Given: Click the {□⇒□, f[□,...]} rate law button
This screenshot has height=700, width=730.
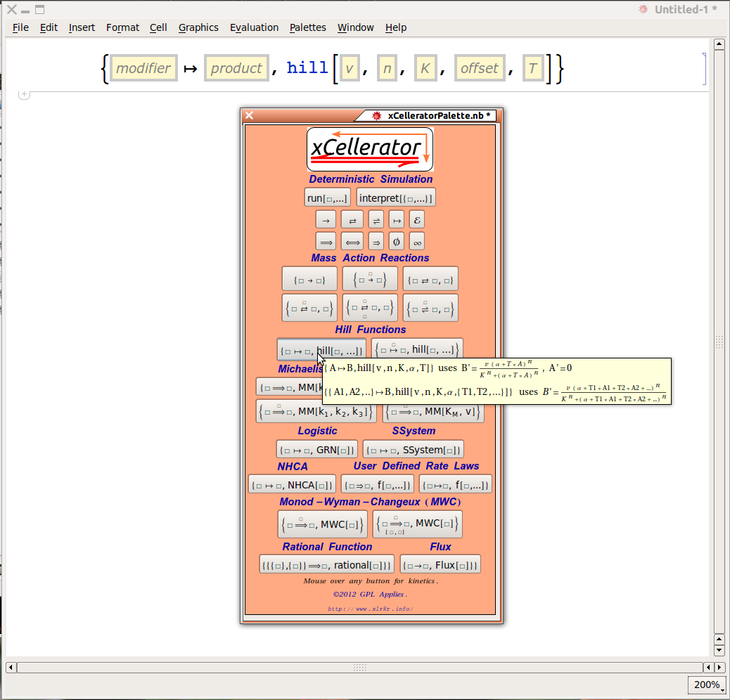Looking at the screenshot, I should click(x=378, y=484).
